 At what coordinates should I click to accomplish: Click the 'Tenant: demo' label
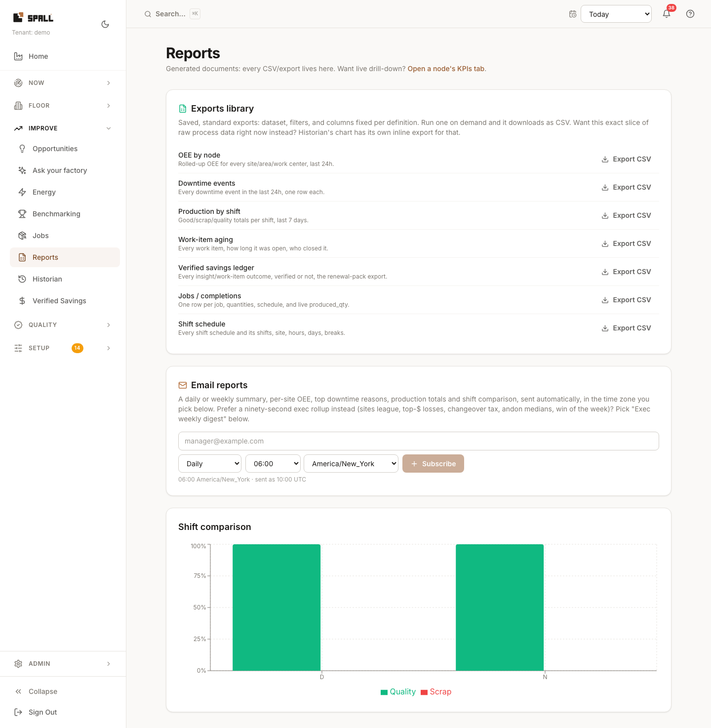pyautogui.click(x=31, y=33)
